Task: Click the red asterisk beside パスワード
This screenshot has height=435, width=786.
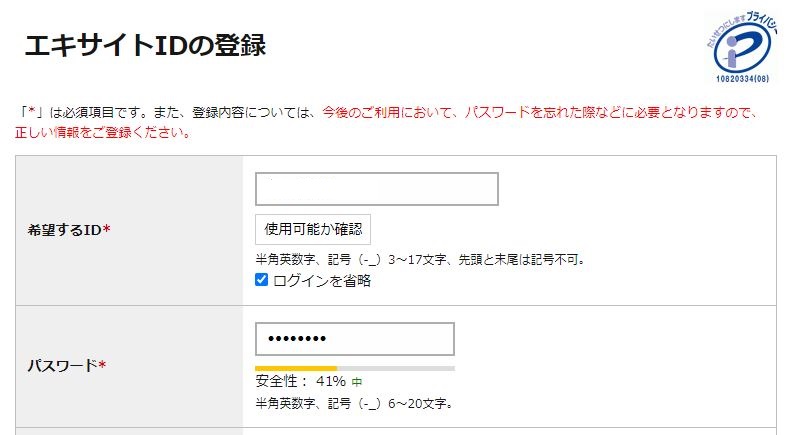Action: pos(102,366)
